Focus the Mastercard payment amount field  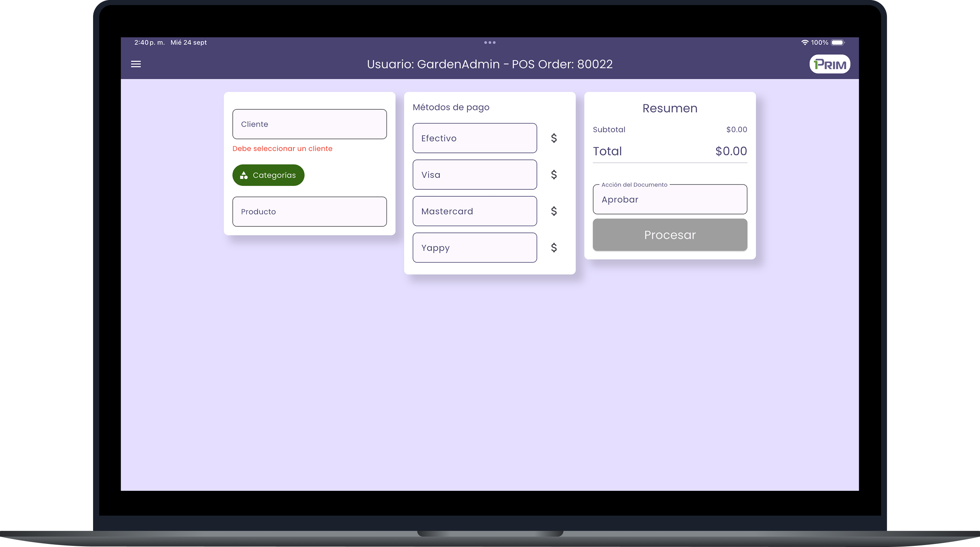[474, 211]
